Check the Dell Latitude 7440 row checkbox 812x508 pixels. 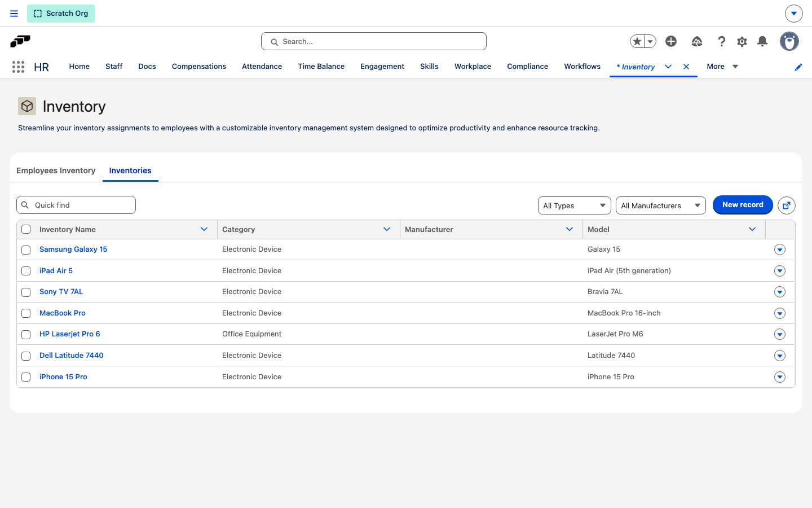(26, 356)
